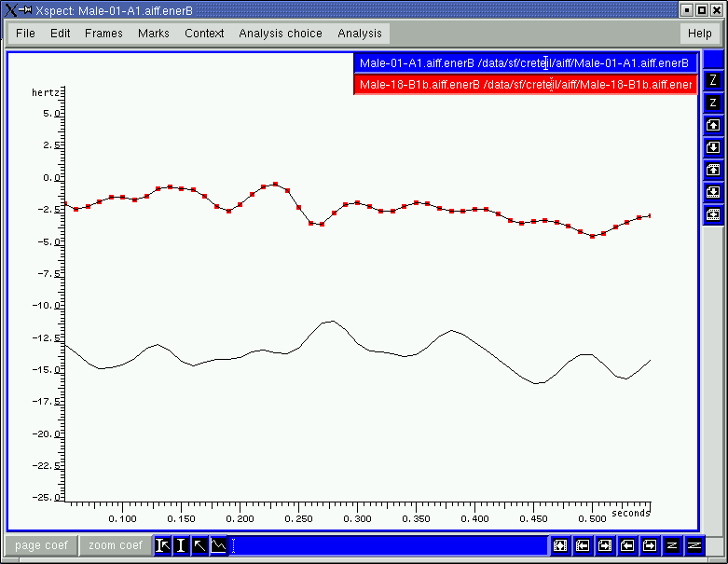
Task: Select the I-beam with arrow cursor tool
Action: [x=162, y=545]
